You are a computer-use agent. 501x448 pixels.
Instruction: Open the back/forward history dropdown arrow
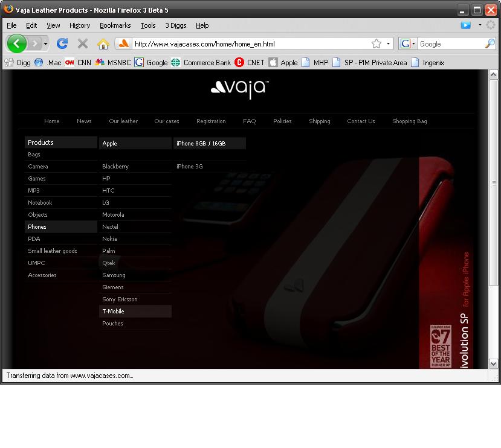coord(45,43)
